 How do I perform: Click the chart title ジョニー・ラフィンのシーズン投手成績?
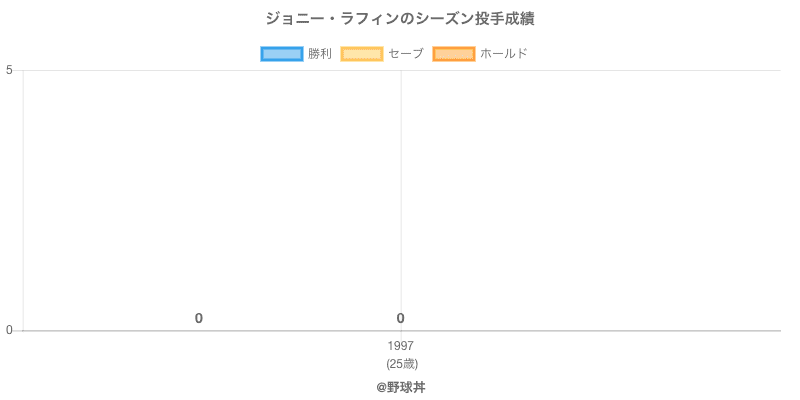click(400, 19)
